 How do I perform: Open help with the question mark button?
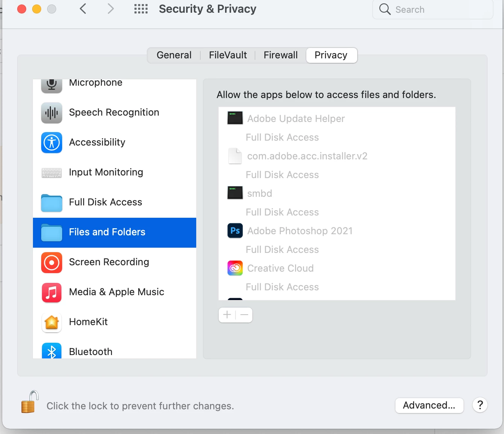point(480,405)
